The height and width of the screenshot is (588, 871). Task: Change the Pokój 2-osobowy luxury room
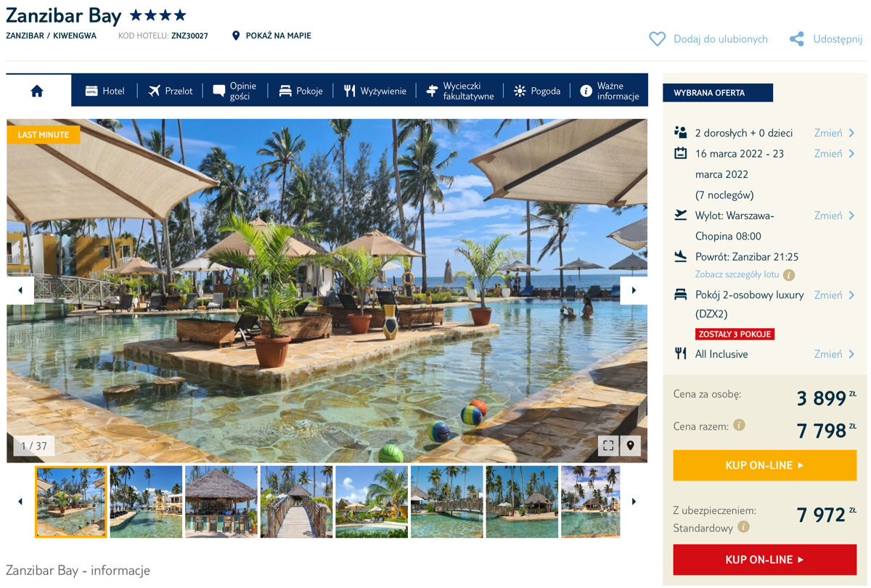coord(835,295)
